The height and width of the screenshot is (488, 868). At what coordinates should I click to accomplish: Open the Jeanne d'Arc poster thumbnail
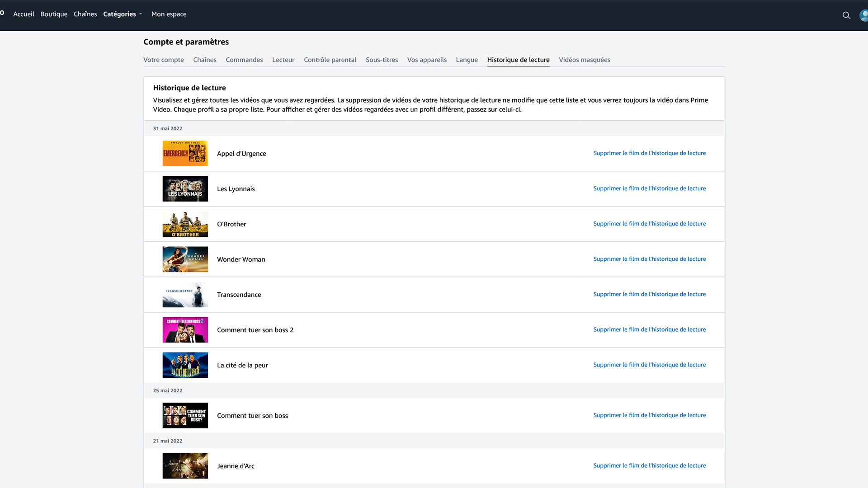[185, 465]
